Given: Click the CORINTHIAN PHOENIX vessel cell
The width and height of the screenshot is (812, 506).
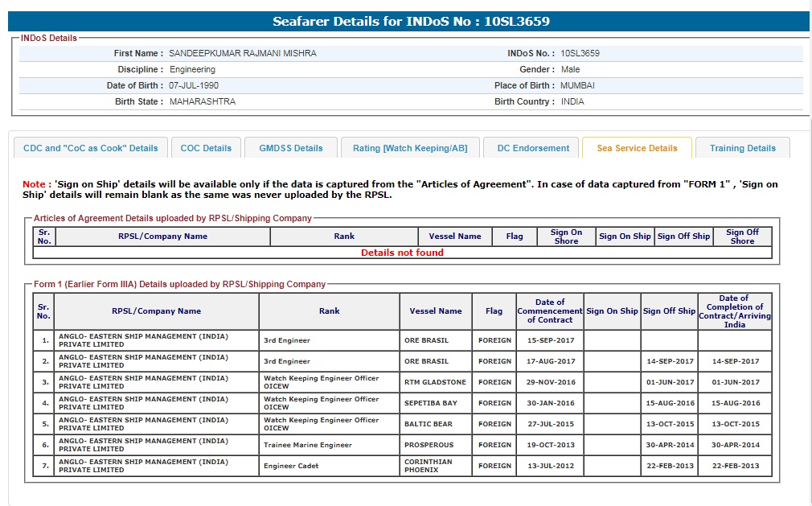Looking at the screenshot, I should click(x=429, y=466).
